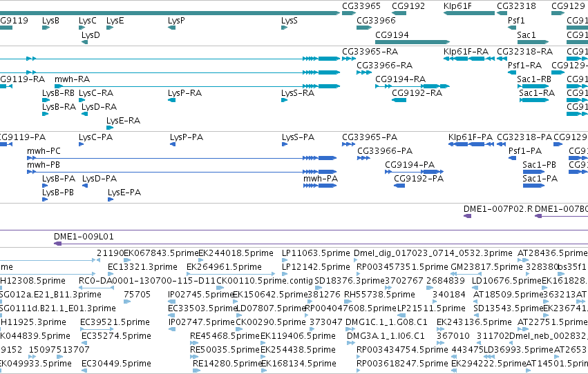The height and width of the screenshot is (374, 588).
Task: Select the CG9194 gene bar
Action: coord(412,42)
